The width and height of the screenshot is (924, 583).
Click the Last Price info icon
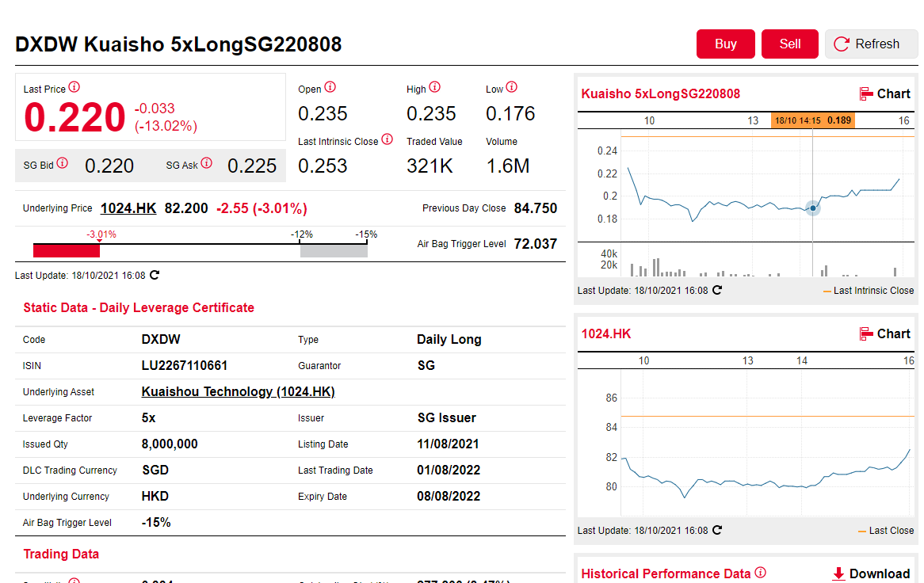click(74, 87)
